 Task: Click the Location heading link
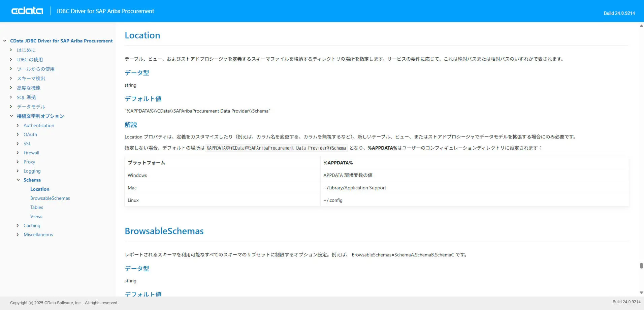(142, 35)
